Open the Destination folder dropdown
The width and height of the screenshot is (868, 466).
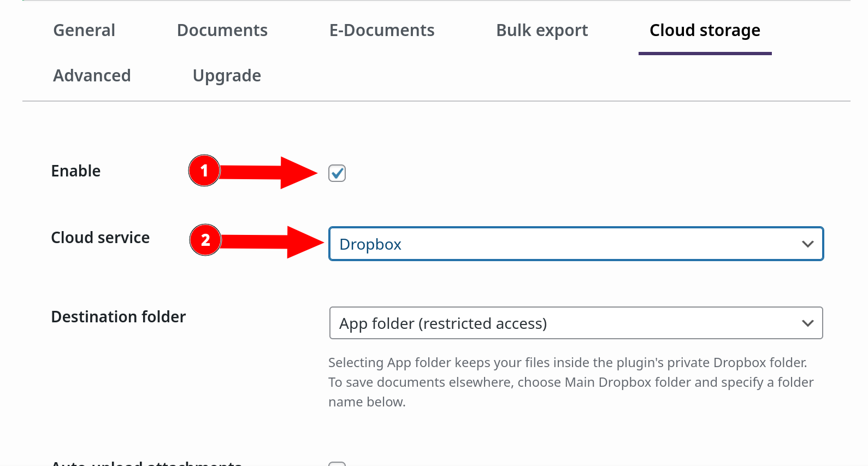576,323
